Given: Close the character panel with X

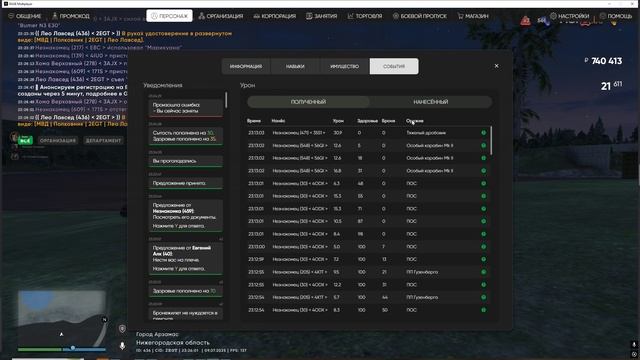Looking at the screenshot, I should 496,66.
